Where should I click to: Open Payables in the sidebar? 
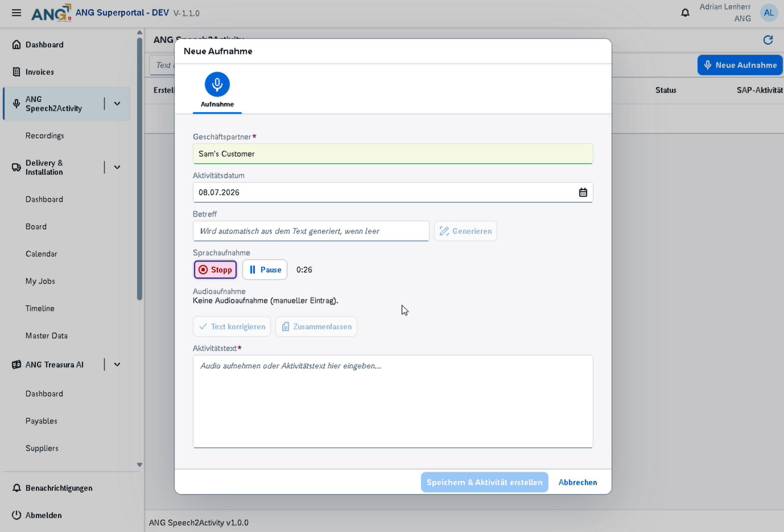tap(41, 421)
